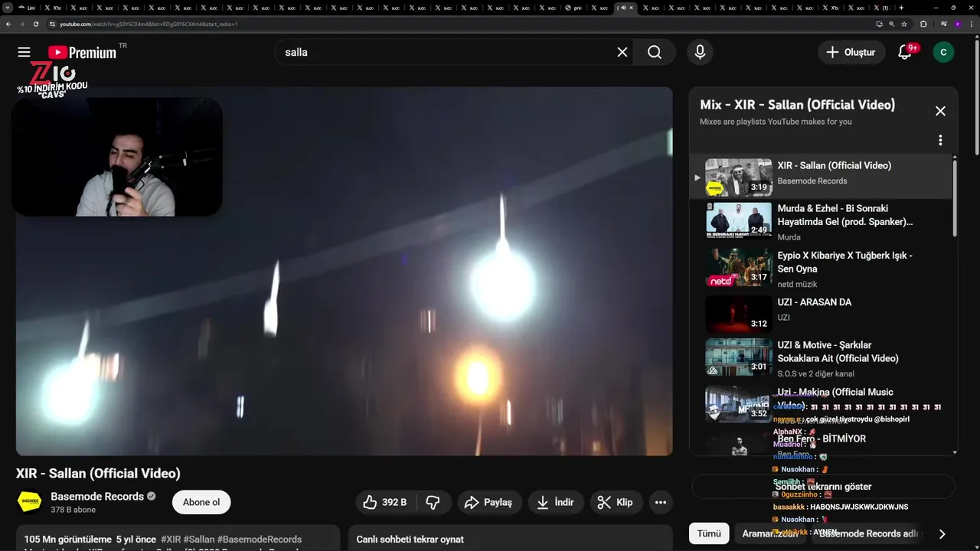Screen dimensions: 980x551
Task: Open the account avatar menu
Action: (x=943, y=52)
